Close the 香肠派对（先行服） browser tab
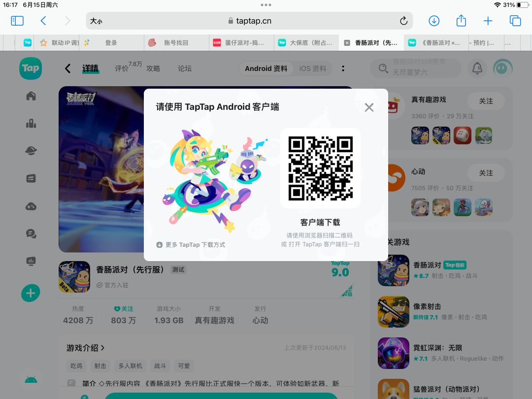This screenshot has height=399, width=532. click(347, 43)
